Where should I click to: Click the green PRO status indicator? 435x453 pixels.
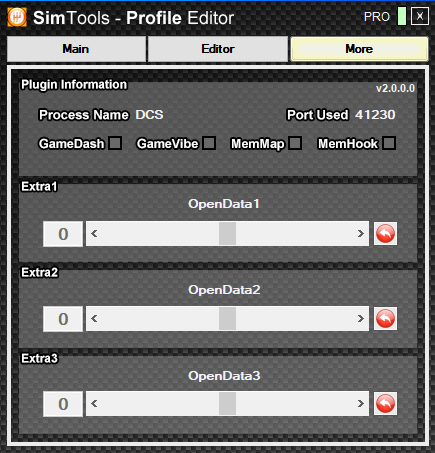[402, 16]
